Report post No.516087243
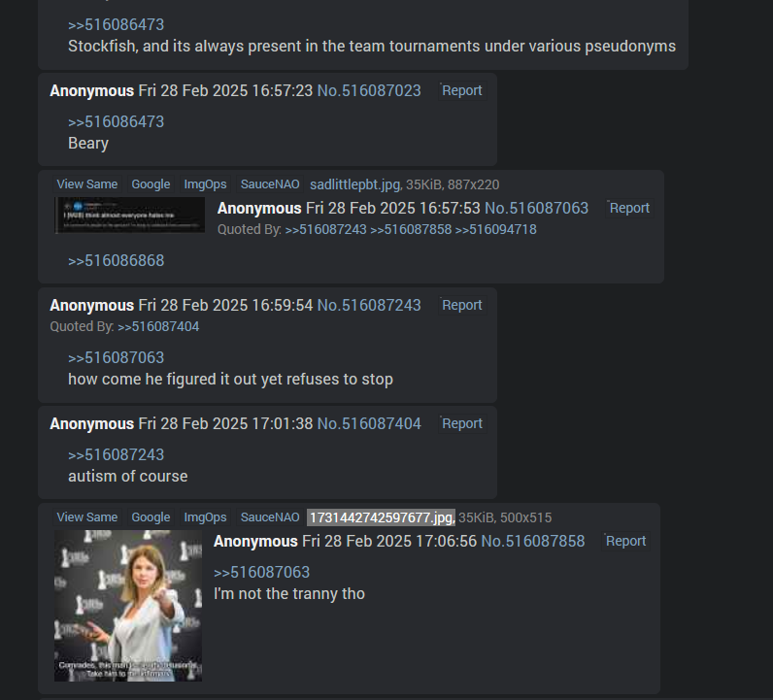 462,305
